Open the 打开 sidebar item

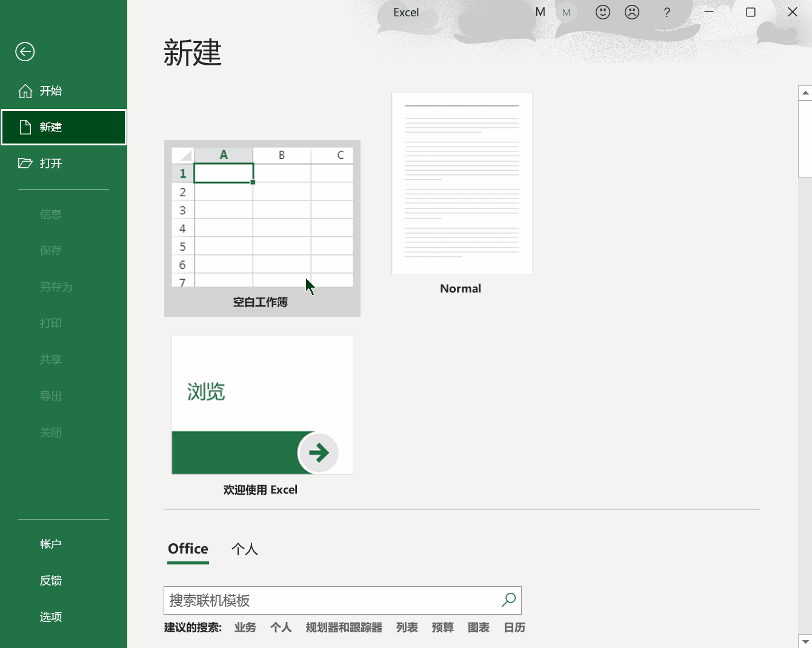click(x=64, y=164)
